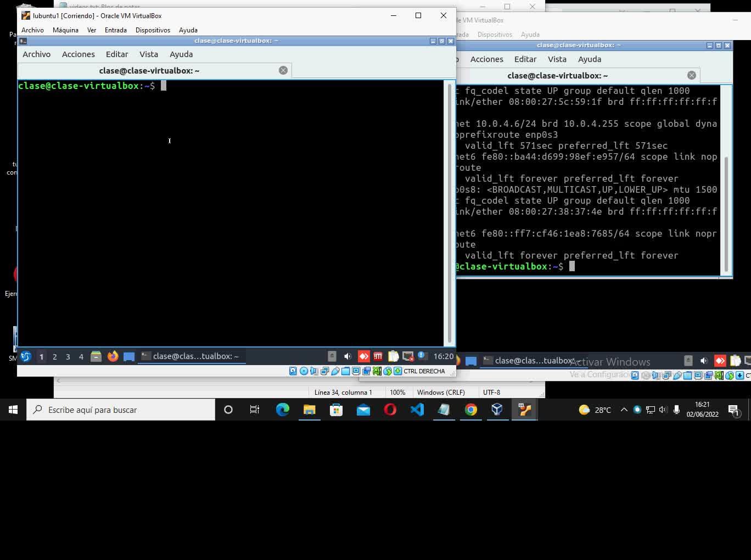Open the Archivo menu in VirtualBox lubuntu1 window
Viewport: 751px width, 560px height.
pyautogui.click(x=32, y=30)
